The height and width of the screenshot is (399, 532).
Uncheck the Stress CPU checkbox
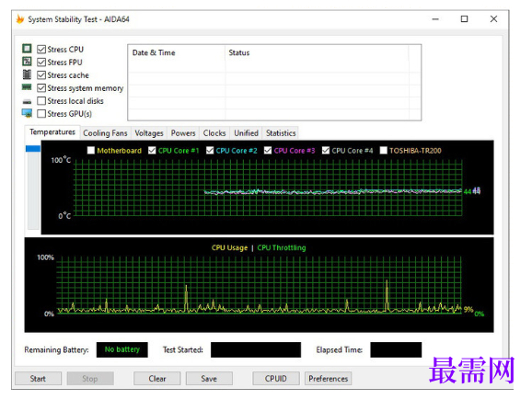point(41,49)
